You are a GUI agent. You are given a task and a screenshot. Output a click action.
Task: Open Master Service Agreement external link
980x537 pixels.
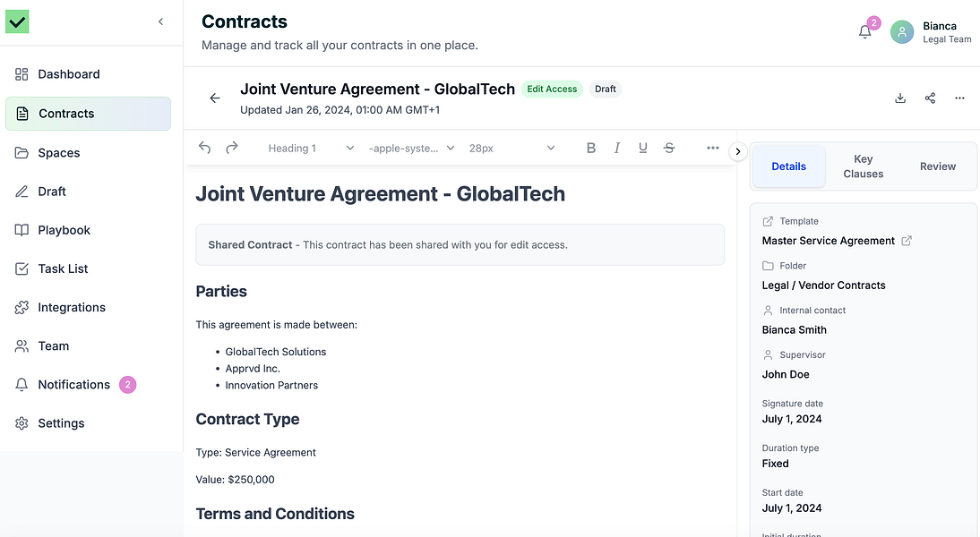coord(907,240)
